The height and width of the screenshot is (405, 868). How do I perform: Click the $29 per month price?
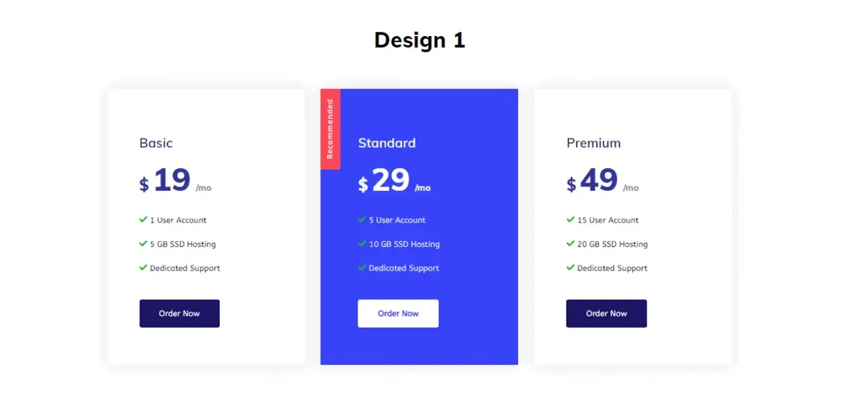click(394, 182)
